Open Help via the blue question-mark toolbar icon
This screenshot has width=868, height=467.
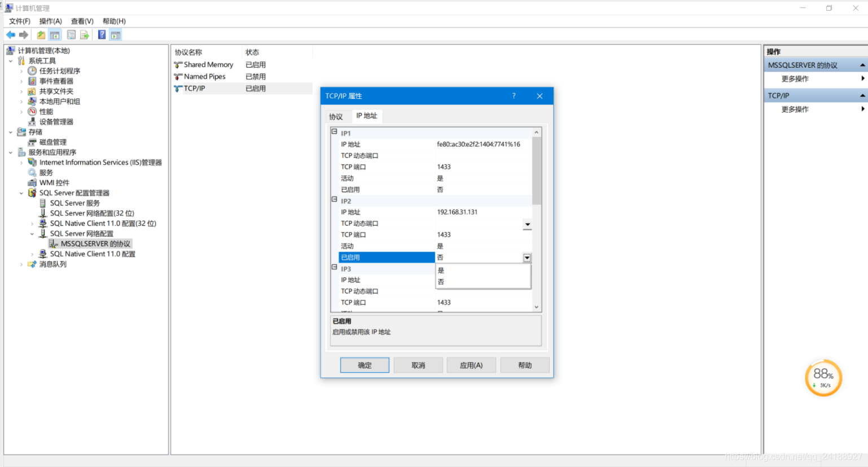pyautogui.click(x=102, y=35)
